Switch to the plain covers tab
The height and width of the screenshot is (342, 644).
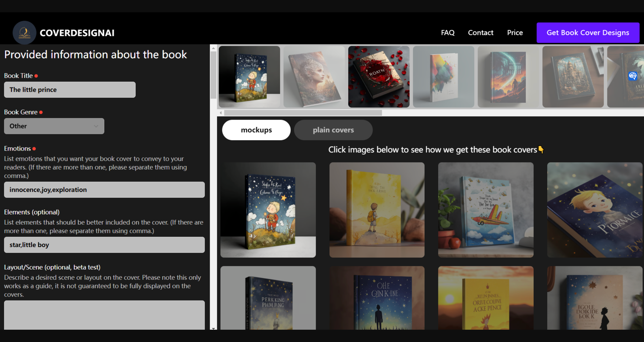click(x=333, y=130)
